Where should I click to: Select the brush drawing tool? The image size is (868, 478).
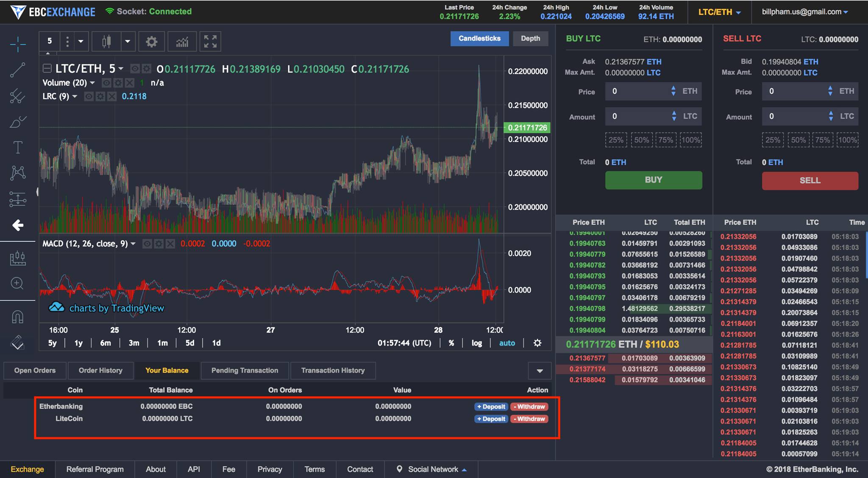pos(17,122)
